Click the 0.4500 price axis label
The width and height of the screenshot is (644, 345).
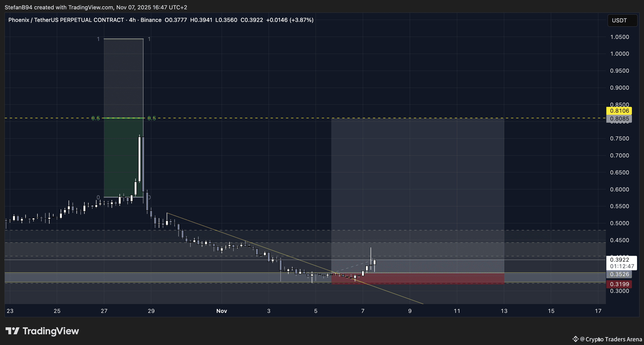pos(620,240)
